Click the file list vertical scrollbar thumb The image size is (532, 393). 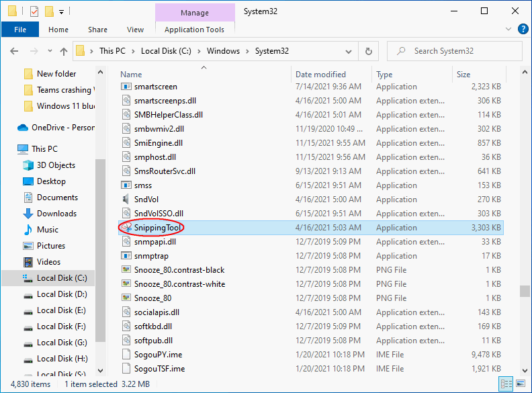click(525, 291)
